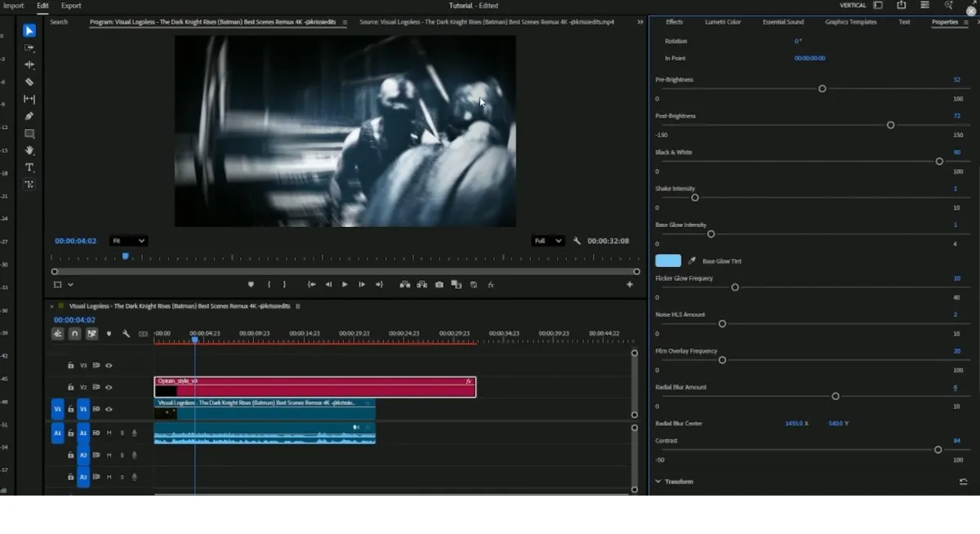Choose the Type tool
Screen dimensions: 980x534
pyautogui.click(x=29, y=167)
